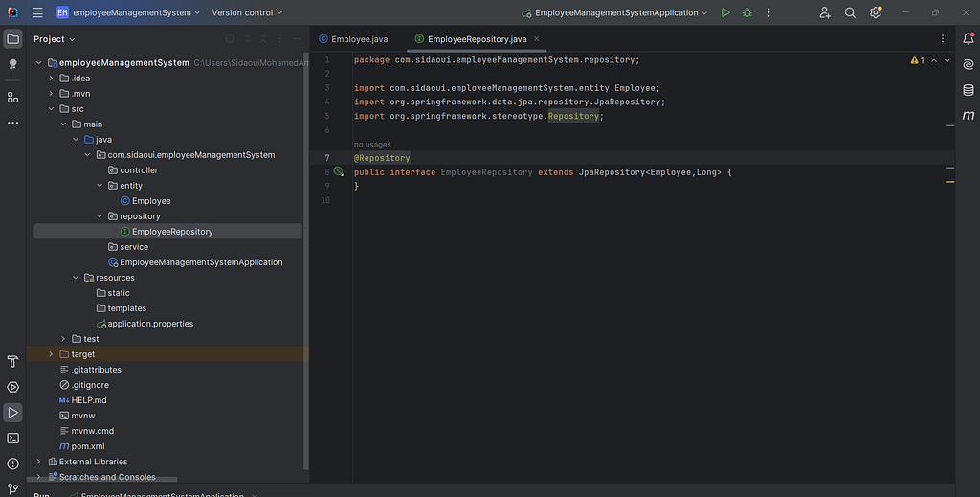The image size is (980, 497).
Task: Open editor tabs options menu (three dots)
Action: pos(943,38)
